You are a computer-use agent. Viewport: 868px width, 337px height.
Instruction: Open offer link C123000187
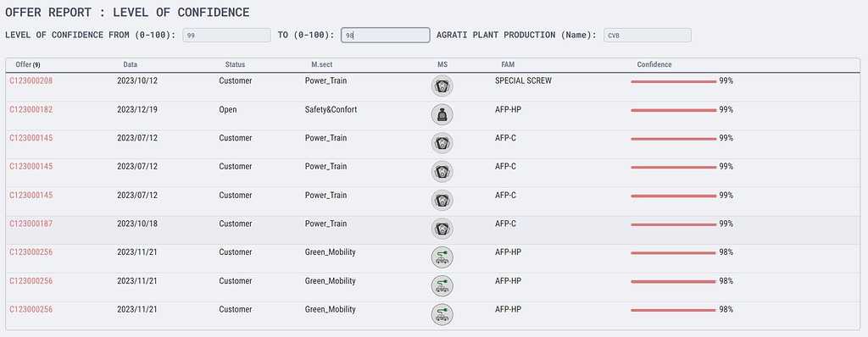coord(31,224)
